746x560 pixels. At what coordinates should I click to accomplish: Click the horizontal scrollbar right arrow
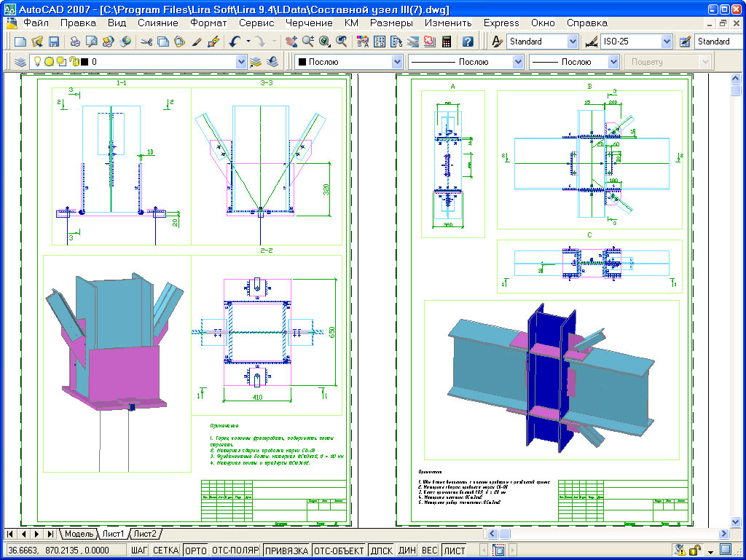click(x=722, y=535)
